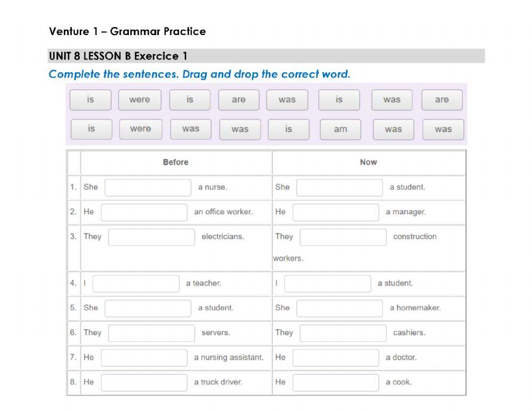Click the blank before 'a nurse'
532x411 pixels.
[x=148, y=187]
